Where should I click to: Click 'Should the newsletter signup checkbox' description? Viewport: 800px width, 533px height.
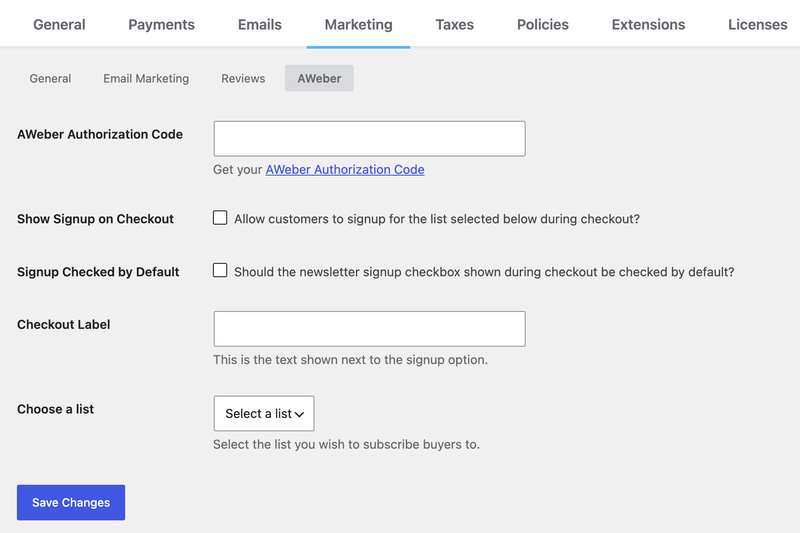point(484,272)
